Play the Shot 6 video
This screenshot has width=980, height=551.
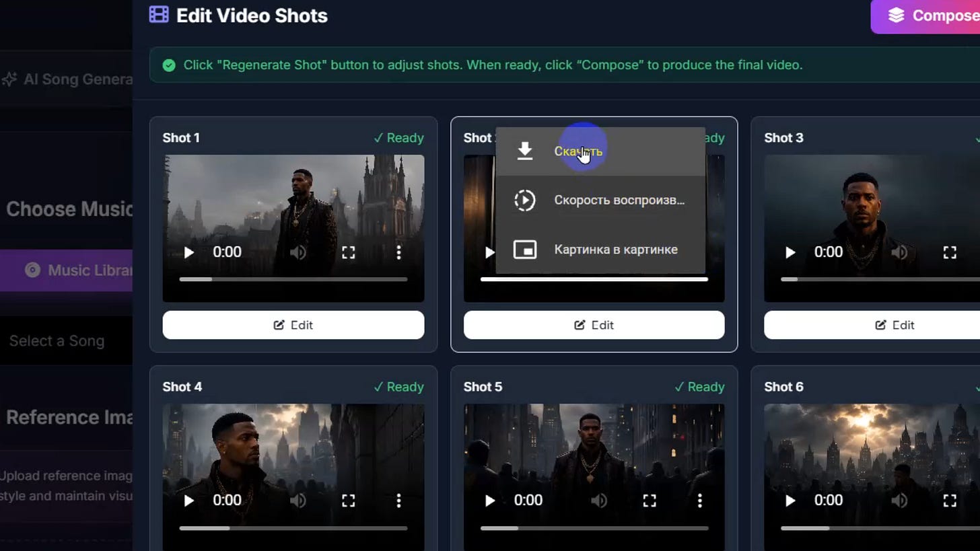click(x=790, y=501)
